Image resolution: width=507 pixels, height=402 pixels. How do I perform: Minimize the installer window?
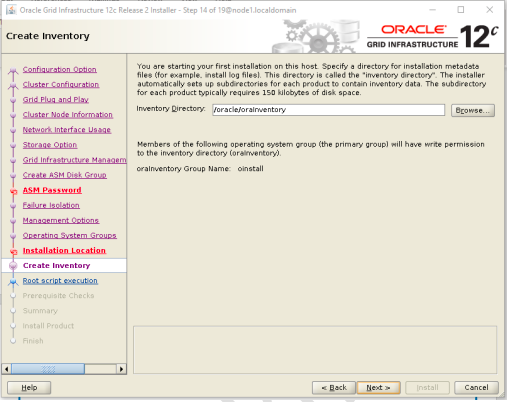433,10
